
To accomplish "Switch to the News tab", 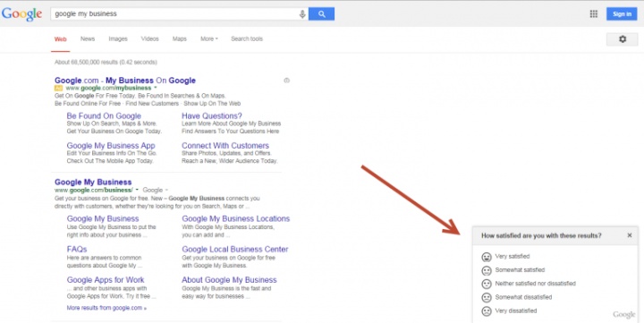I will click(x=88, y=39).
